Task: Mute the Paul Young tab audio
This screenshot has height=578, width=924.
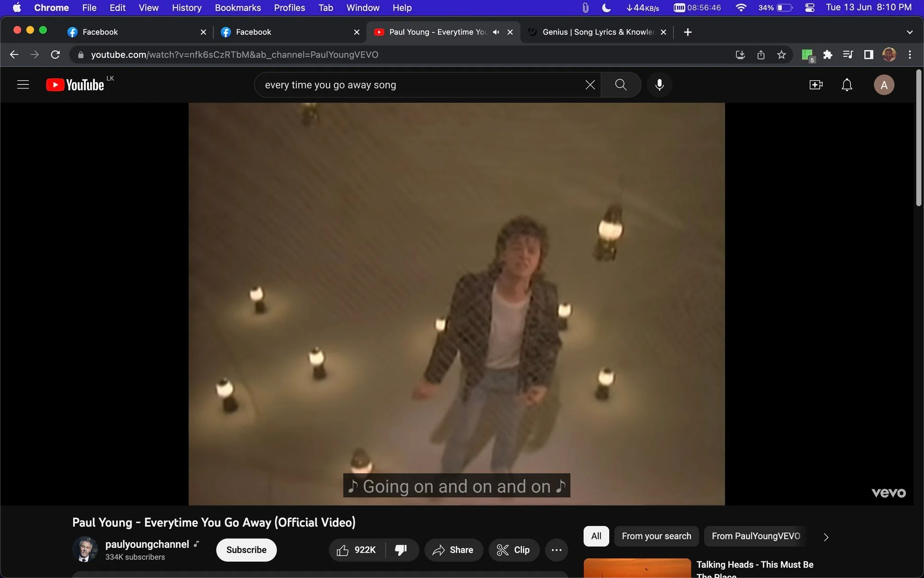Action: point(496,32)
